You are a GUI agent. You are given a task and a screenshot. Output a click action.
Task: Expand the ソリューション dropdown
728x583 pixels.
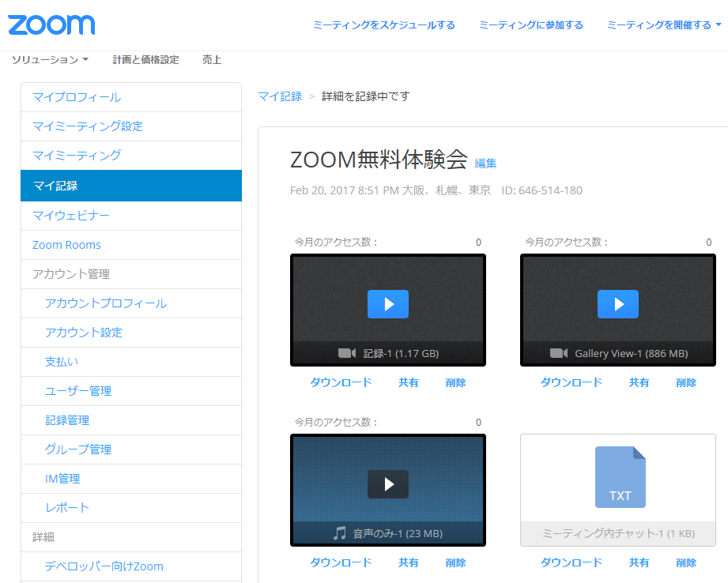coord(50,60)
